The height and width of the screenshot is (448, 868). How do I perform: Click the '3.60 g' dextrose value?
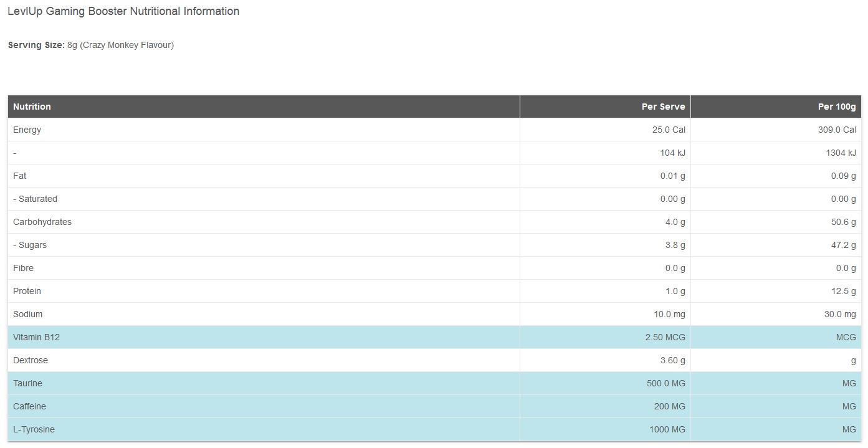673,360
